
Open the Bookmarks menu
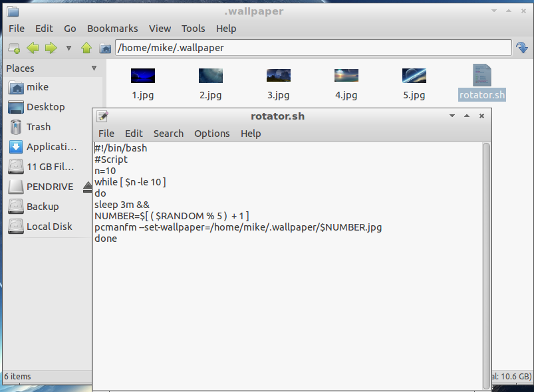click(112, 29)
